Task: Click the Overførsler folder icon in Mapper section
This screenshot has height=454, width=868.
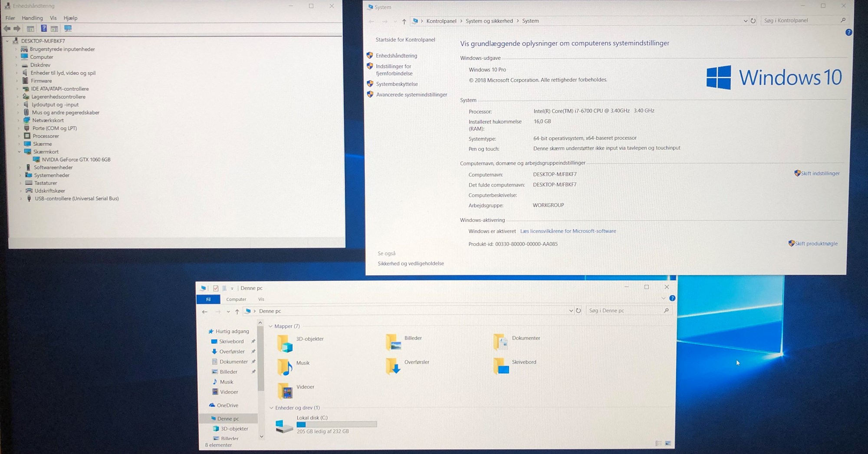Action: click(x=394, y=366)
